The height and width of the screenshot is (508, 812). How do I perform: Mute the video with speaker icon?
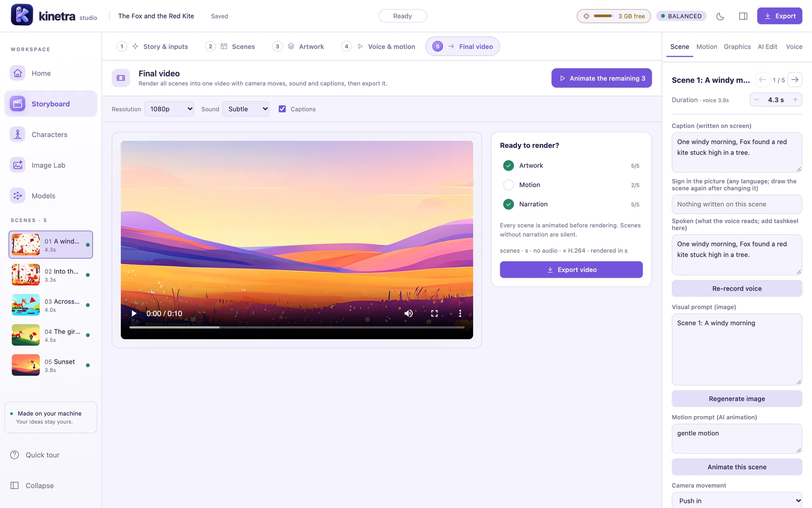point(408,313)
